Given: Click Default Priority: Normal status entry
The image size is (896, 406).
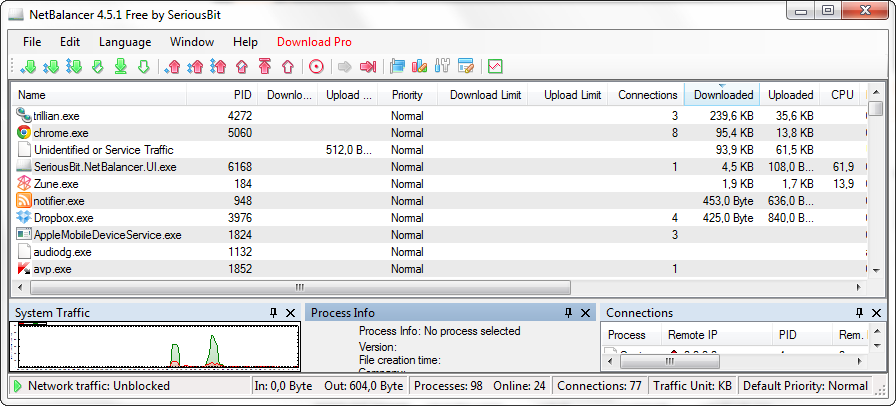Looking at the screenshot, I should click(x=805, y=386).
